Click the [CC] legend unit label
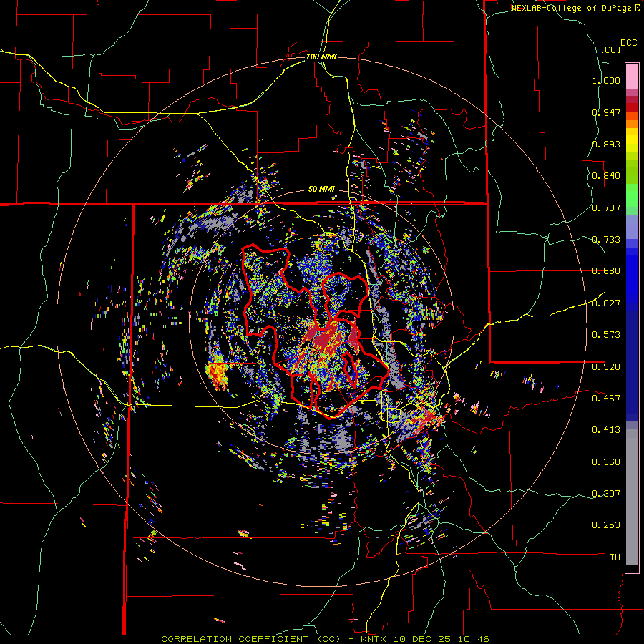 [611, 49]
